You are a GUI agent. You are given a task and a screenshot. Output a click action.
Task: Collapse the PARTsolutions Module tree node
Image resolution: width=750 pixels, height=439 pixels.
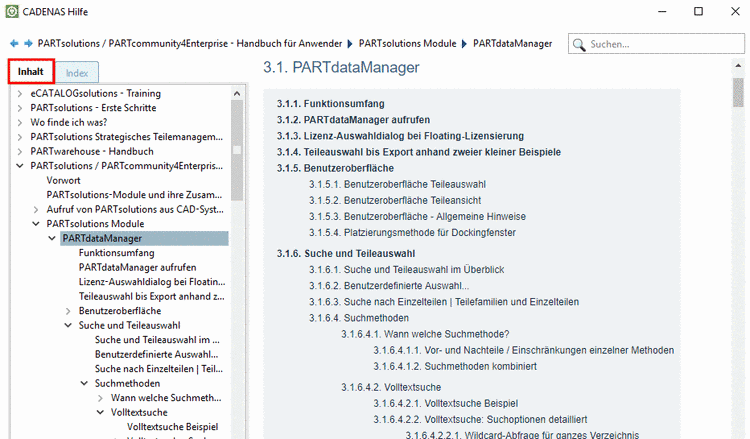tap(36, 224)
